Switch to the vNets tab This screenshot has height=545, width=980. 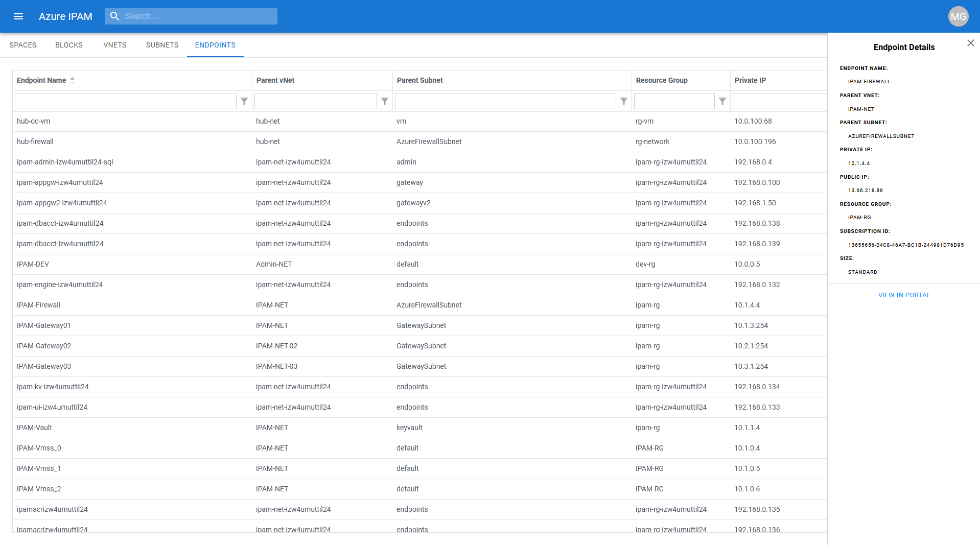[x=115, y=45]
